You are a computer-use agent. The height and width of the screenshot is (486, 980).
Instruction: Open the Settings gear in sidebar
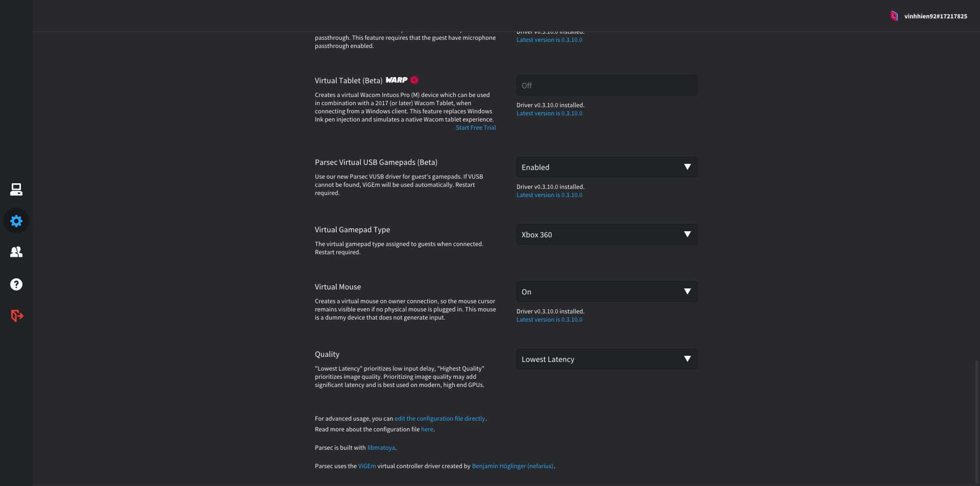tap(16, 221)
